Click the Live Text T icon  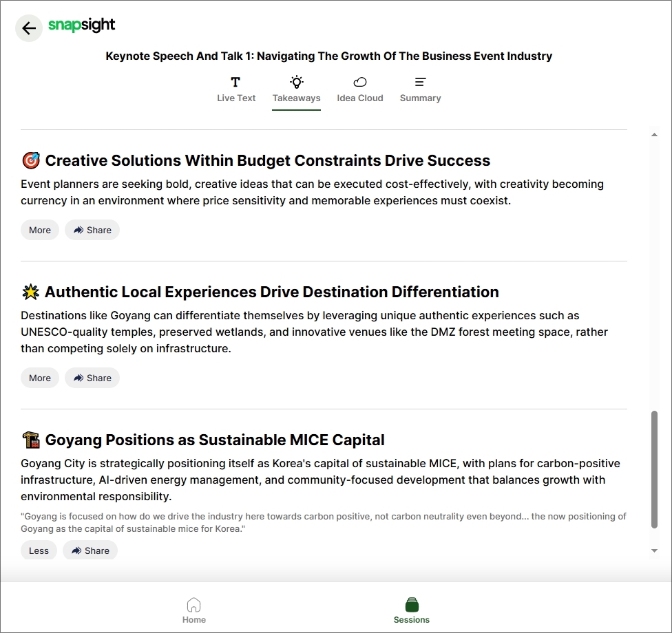(235, 82)
